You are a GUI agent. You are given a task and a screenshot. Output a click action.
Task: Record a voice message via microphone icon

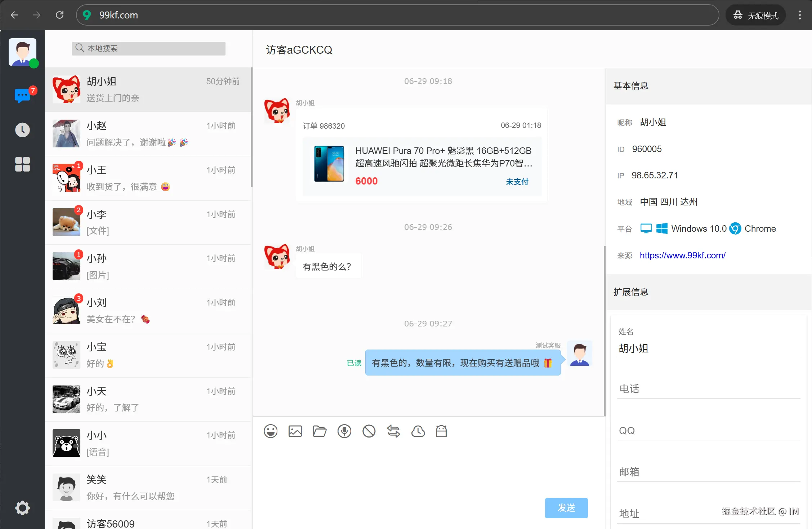click(x=344, y=431)
